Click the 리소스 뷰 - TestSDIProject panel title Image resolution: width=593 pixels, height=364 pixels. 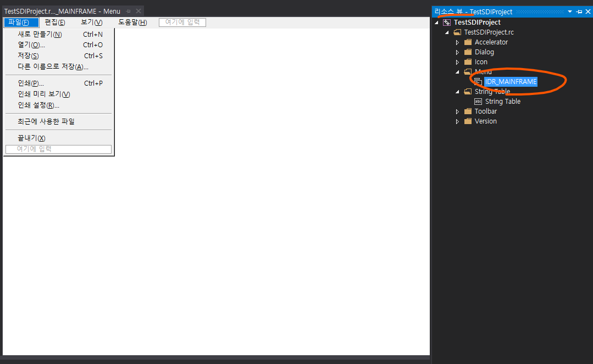pos(473,12)
